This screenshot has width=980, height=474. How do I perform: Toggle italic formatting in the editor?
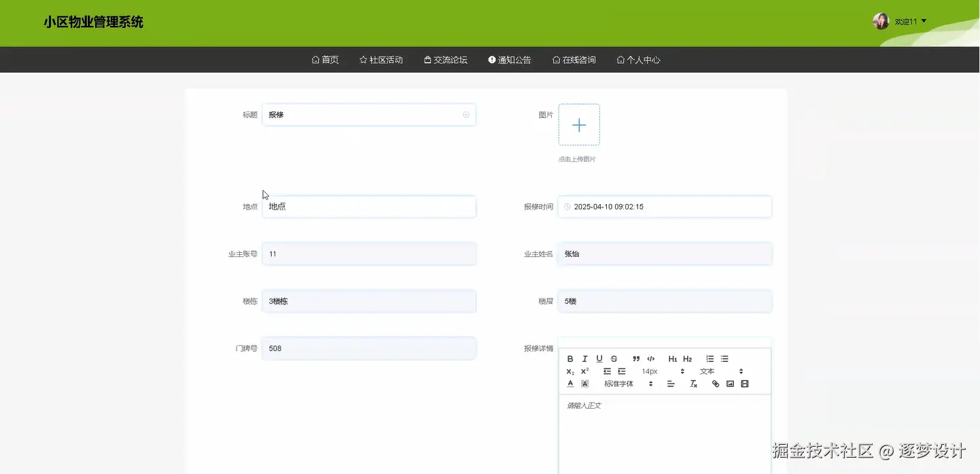click(584, 359)
